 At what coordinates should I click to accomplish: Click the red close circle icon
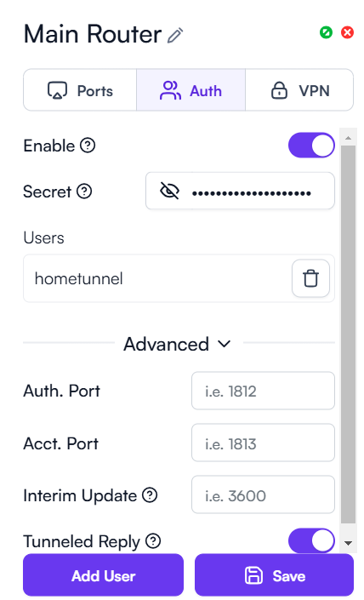[x=347, y=32]
